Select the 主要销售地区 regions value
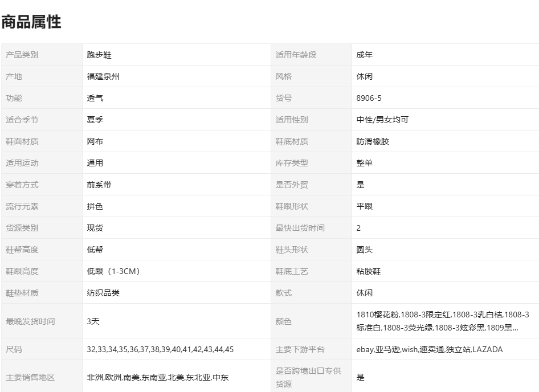Screen dimensions: 539x392 pos(158,377)
